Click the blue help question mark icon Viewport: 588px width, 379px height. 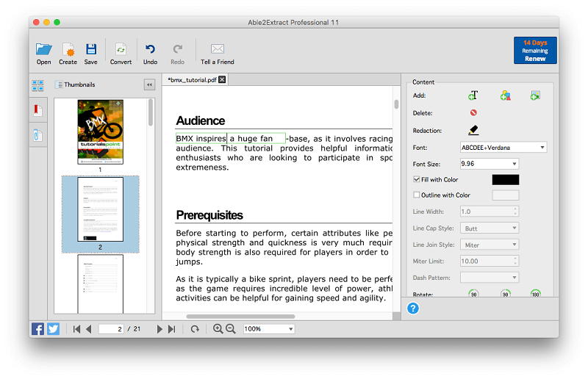coord(413,308)
